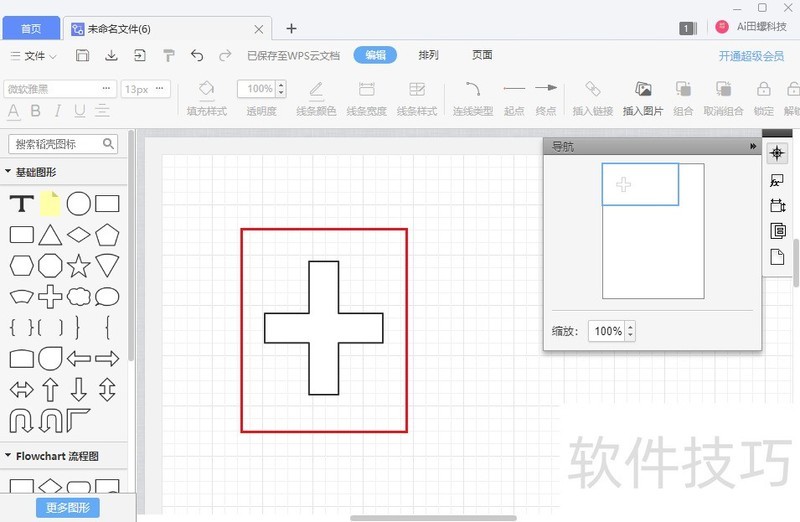The width and height of the screenshot is (800, 522).
Task: Click the Insert Image (插入图片) icon
Action: click(x=643, y=97)
